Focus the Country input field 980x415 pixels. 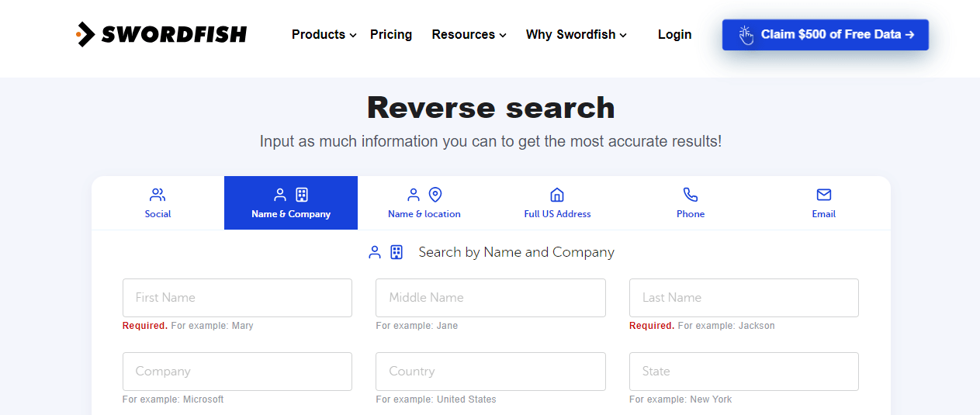pos(490,372)
